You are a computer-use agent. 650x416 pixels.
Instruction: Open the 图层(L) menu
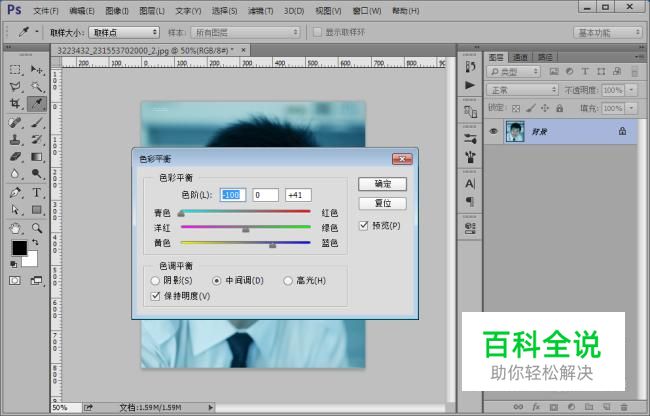(x=152, y=11)
